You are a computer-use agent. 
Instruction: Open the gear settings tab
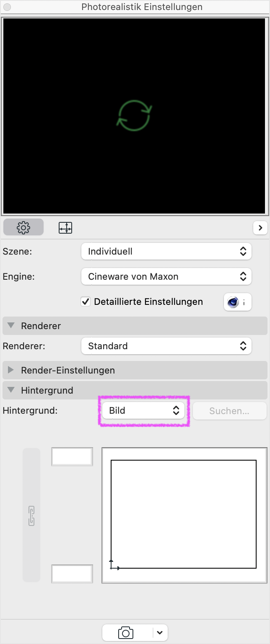pyautogui.click(x=23, y=227)
